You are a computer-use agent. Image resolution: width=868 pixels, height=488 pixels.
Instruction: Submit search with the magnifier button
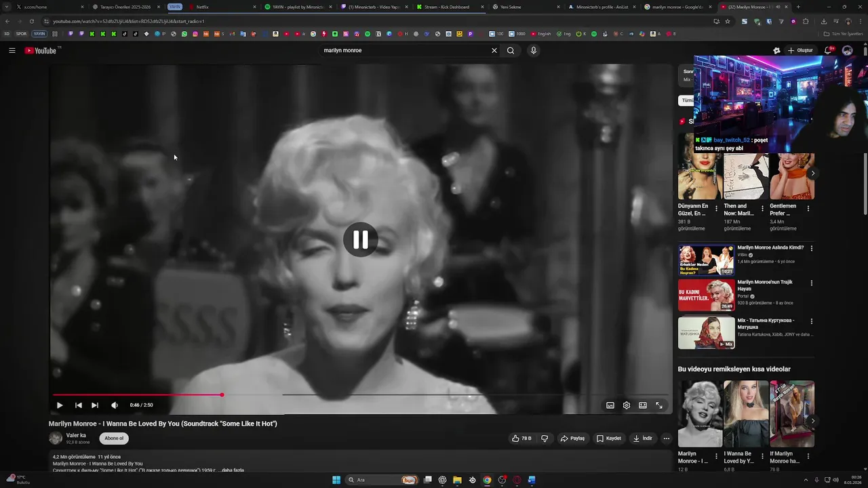click(511, 50)
